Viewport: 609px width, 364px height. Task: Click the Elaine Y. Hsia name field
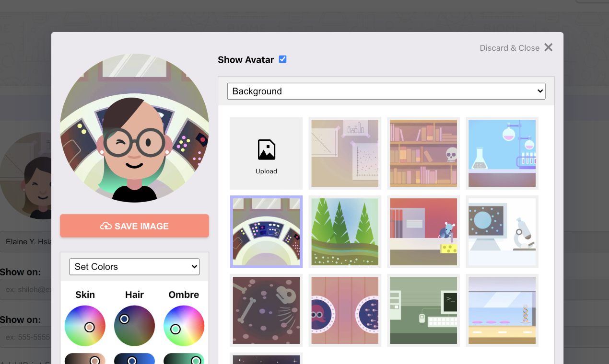pos(25,242)
